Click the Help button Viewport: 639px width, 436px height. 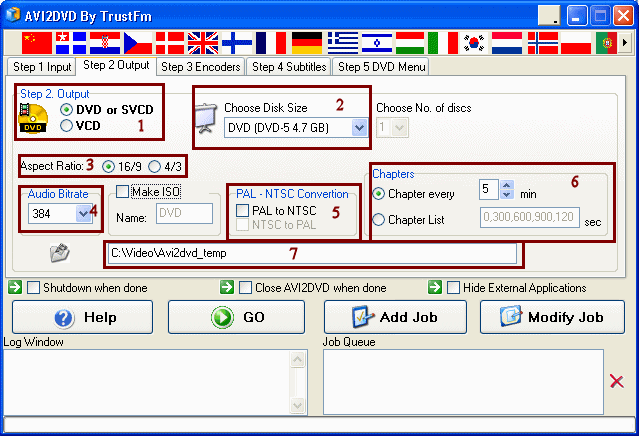(x=82, y=317)
